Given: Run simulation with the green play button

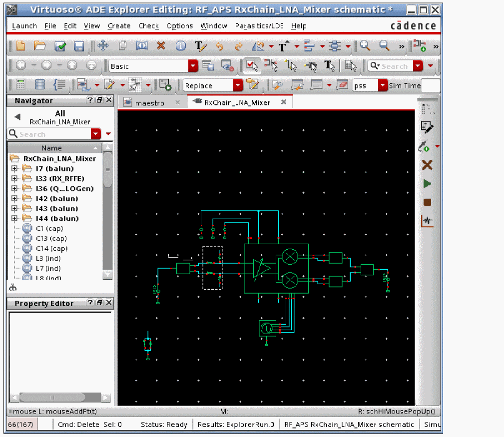Looking at the screenshot, I should [x=427, y=184].
